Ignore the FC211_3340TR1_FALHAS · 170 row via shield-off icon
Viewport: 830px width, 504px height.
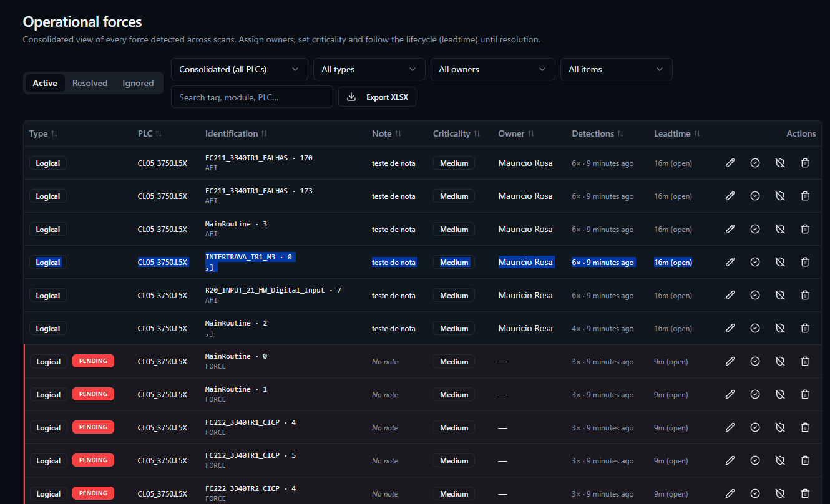tap(780, 163)
